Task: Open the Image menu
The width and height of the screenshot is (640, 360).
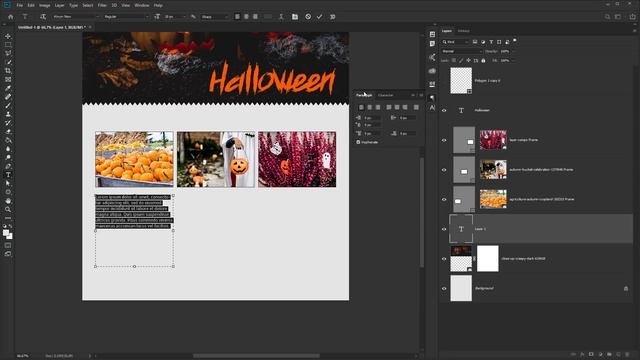Action: point(44,5)
